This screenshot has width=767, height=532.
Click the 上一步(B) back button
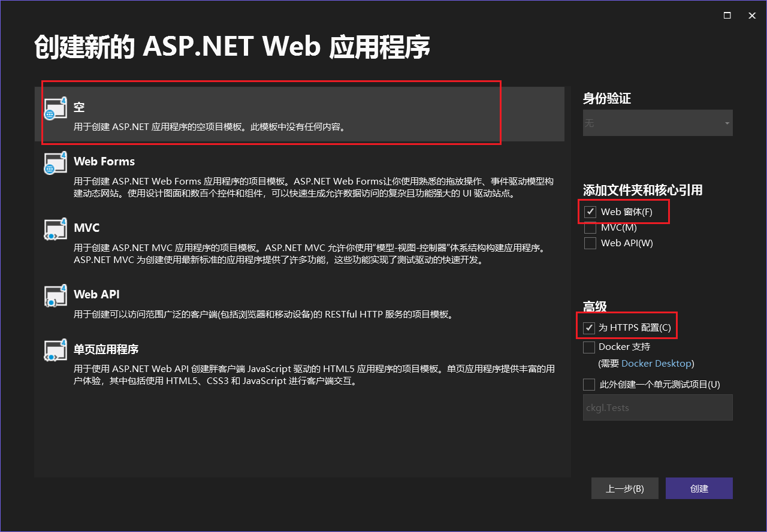pos(625,488)
